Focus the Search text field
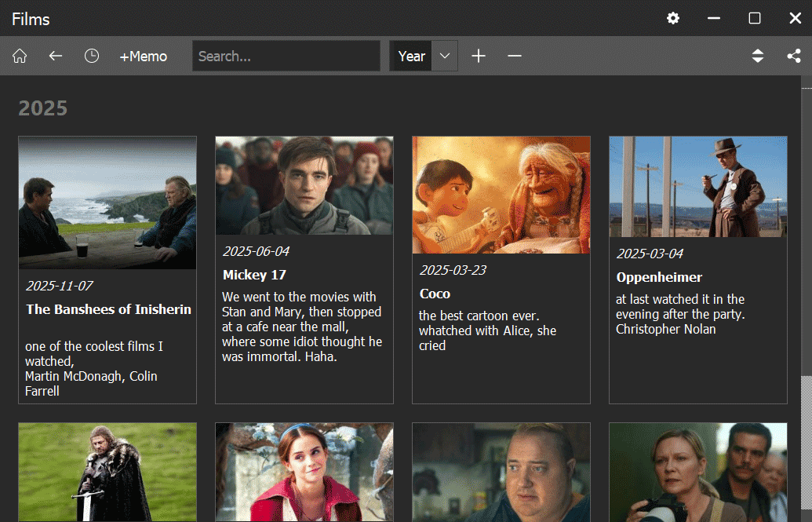 286,57
